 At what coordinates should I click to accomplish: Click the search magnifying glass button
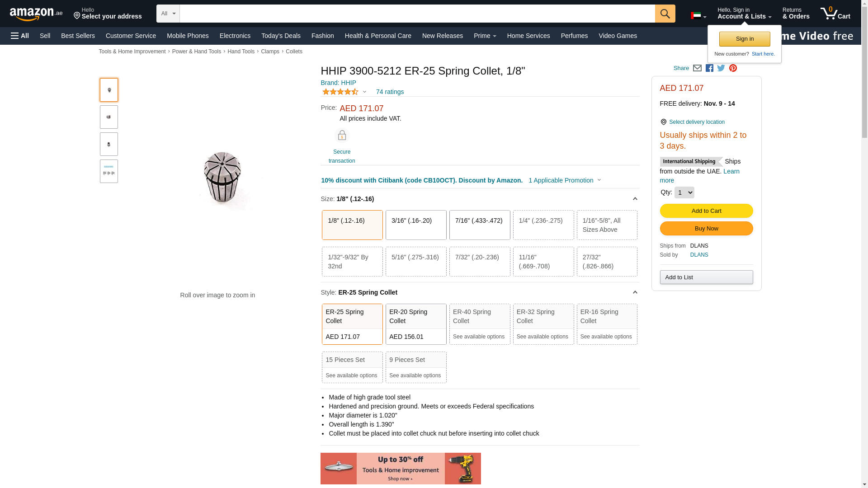pyautogui.click(x=665, y=14)
